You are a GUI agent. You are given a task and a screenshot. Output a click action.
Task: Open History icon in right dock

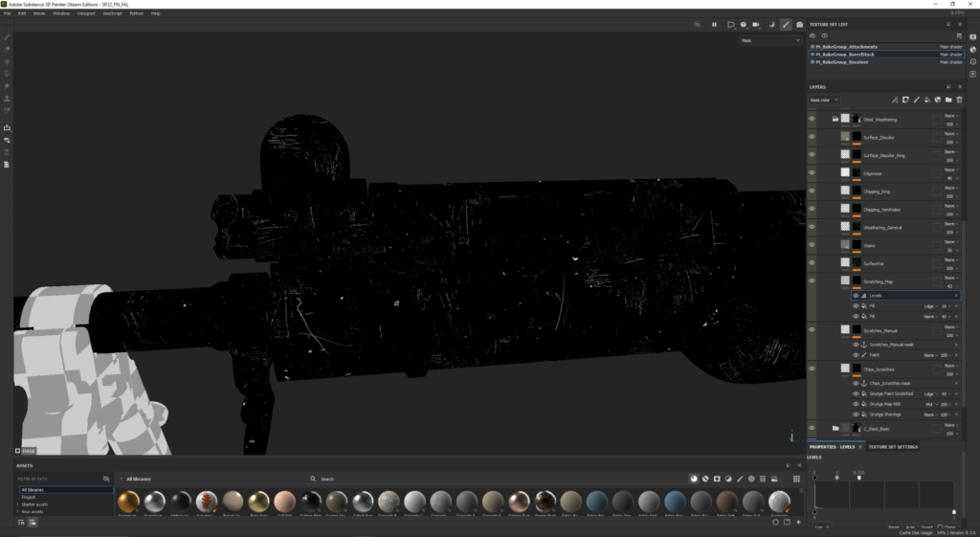(973, 62)
